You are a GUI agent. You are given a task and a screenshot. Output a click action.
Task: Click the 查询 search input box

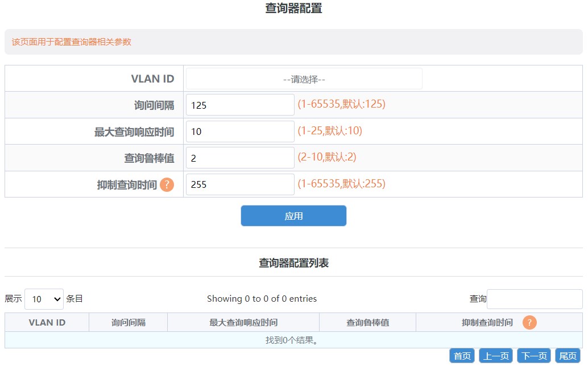click(535, 299)
